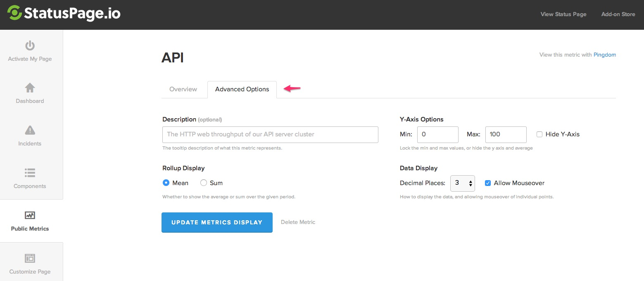Open the Customize Page layout icon
The height and width of the screenshot is (281, 644).
(x=30, y=258)
